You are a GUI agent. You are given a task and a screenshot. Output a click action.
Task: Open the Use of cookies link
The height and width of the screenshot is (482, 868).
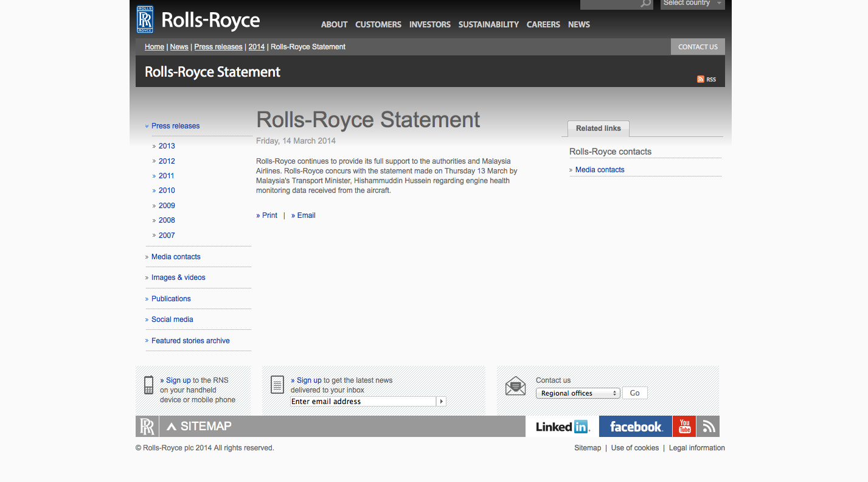point(635,448)
